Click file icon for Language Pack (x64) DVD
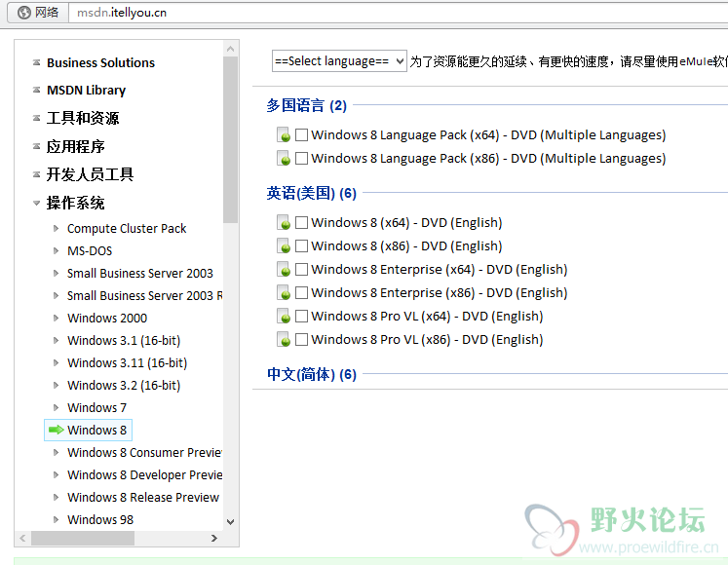Viewport: 728px width, 565px height. 284,134
